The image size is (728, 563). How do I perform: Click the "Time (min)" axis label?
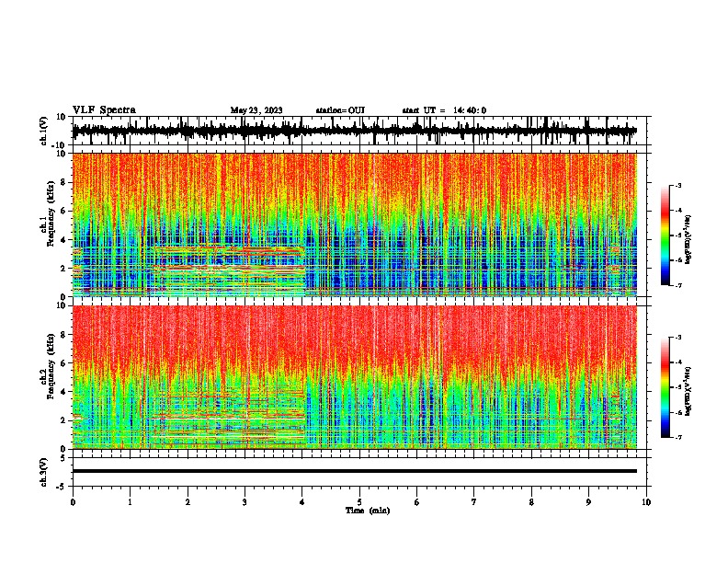click(368, 511)
